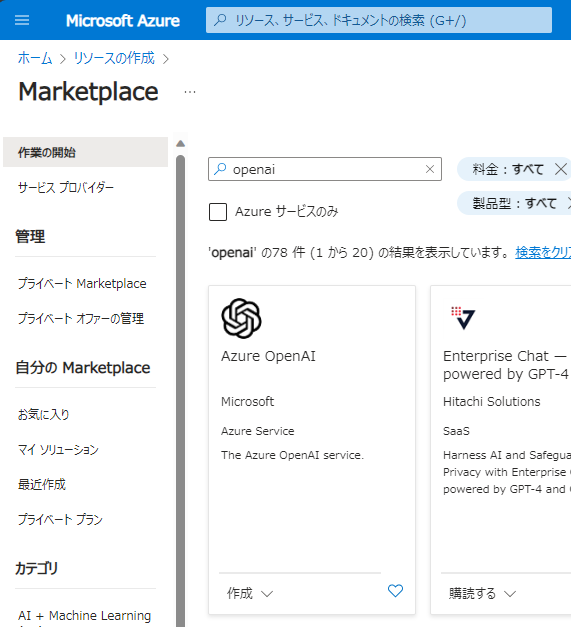Open お気に入り in 自分の Marketplace
Viewport: 571px width, 627px height.
click(x=44, y=415)
